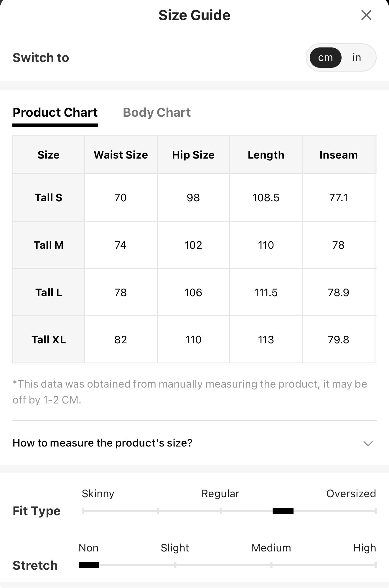Click the Medium stretch label

(271, 548)
